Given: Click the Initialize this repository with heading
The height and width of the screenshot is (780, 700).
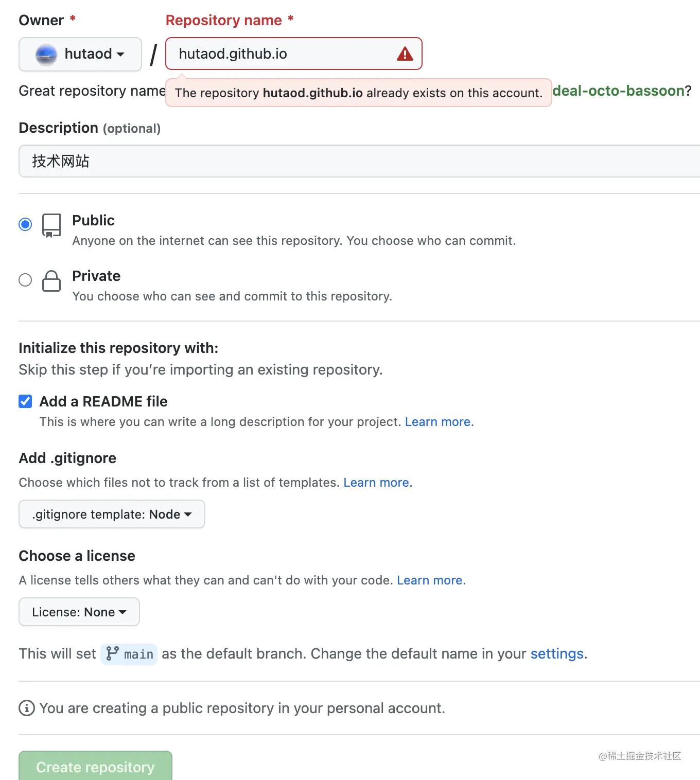Looking at the screenshot, I should pos(118,348).
